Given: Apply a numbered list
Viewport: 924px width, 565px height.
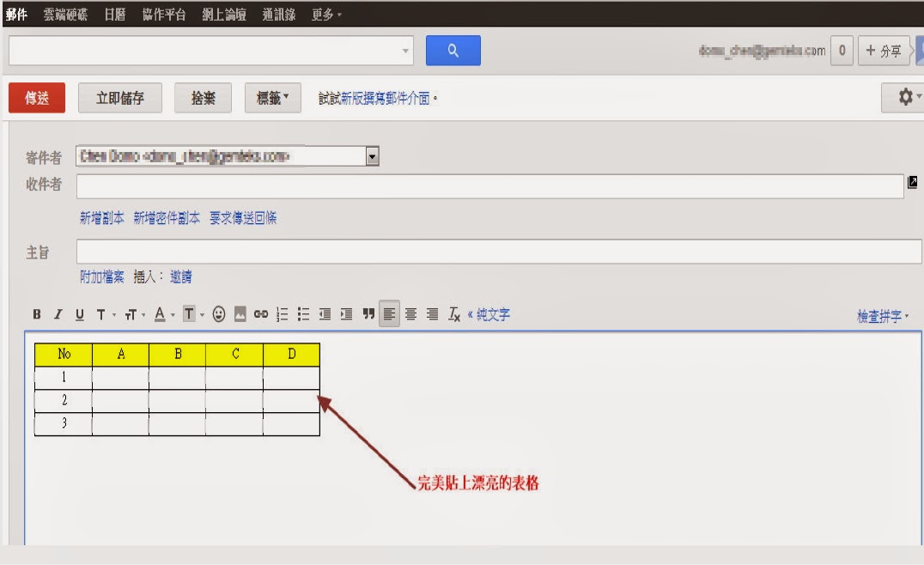Looking at the screenshot, I should tap(281, 313).
